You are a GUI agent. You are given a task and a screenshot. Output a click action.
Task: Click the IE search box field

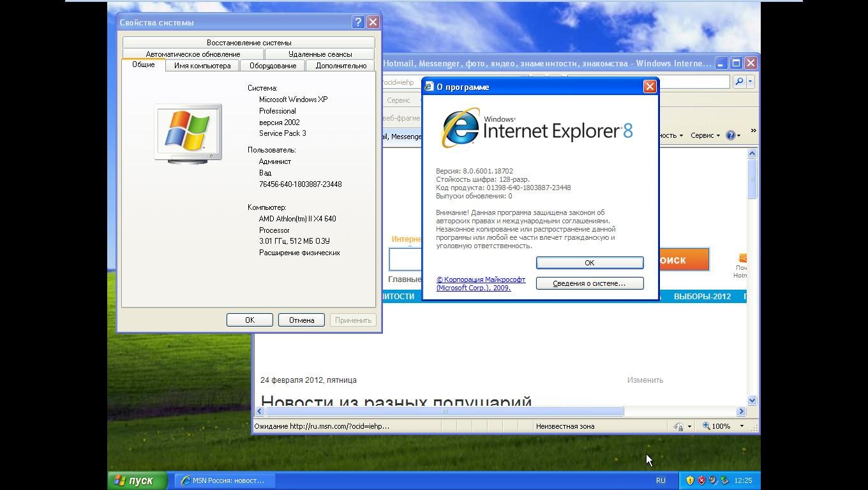648,82
